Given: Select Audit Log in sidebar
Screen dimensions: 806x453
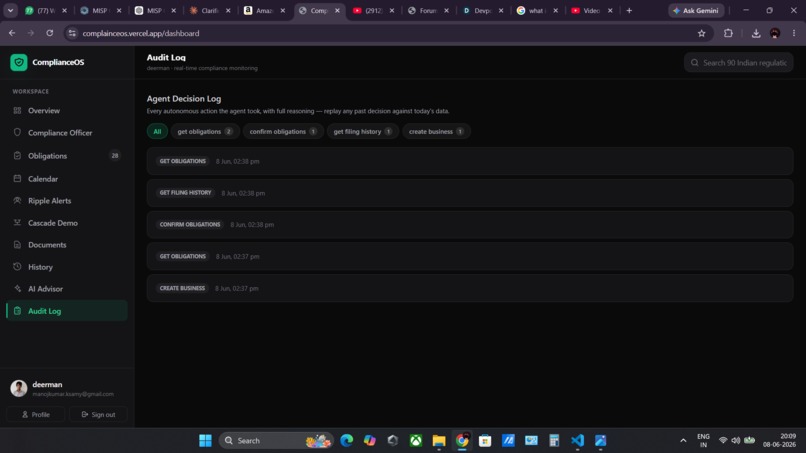Looking at the screenshot, I should 67,311.
